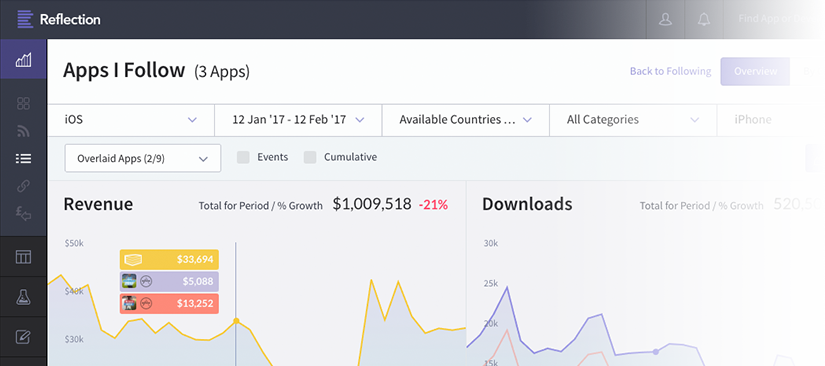Click the App Store badge in the $5,088 row
This screenshot has width=825, height=366.
pyautogui.click(x=146, y=281)
